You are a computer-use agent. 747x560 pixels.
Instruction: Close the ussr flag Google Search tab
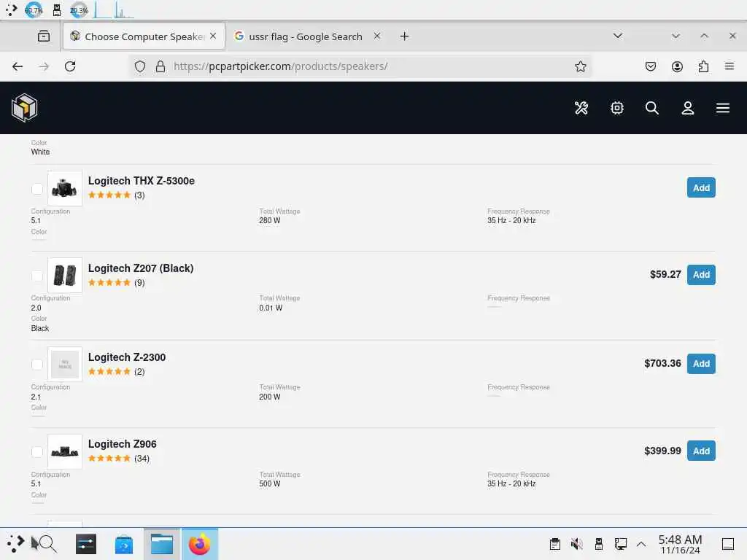[377, 36]
